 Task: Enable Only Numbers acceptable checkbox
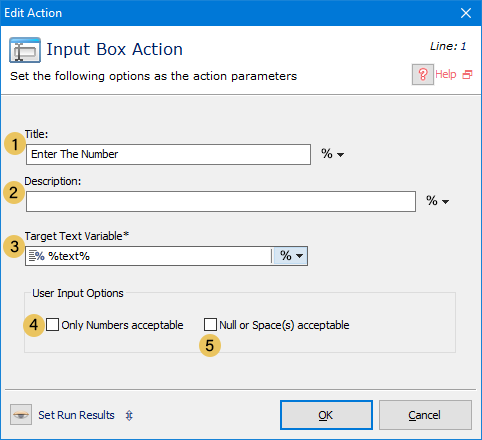pos(52,324)
